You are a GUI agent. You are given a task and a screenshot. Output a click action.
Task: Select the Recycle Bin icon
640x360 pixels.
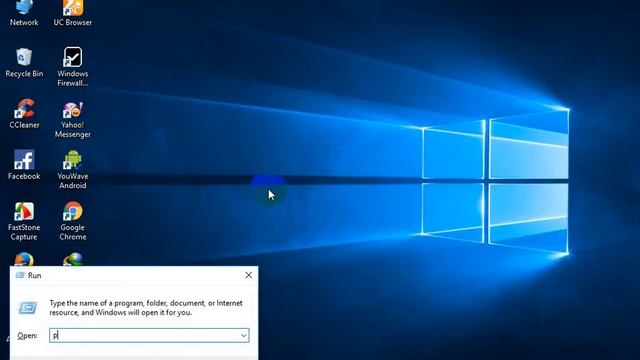(24, 63)
